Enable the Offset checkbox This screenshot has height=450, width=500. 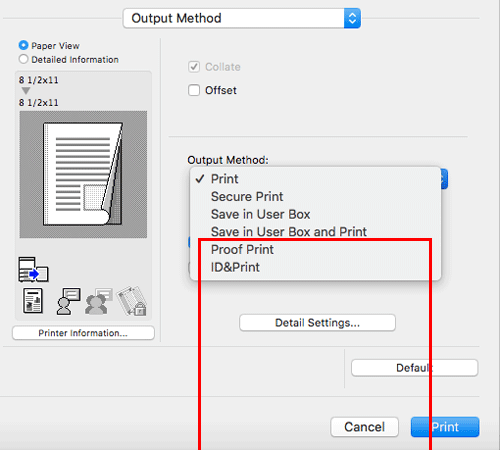click(x=194, y=90)
